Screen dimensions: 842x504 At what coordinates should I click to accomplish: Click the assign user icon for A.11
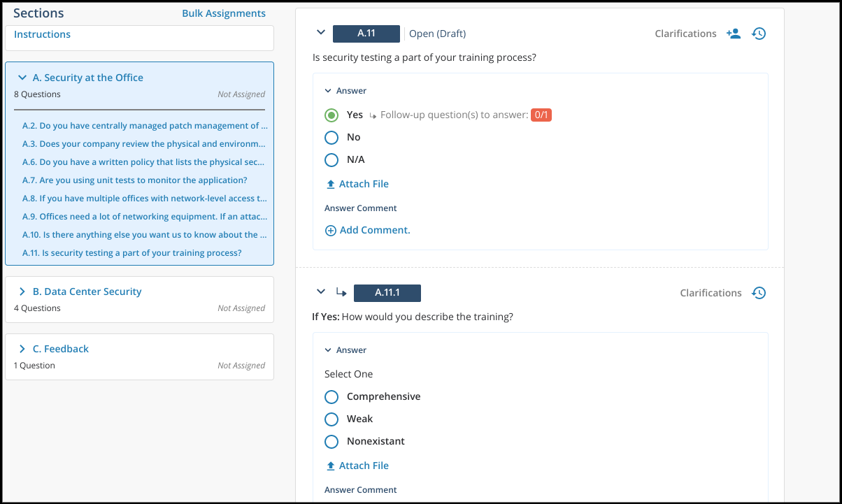click(733, 34)
